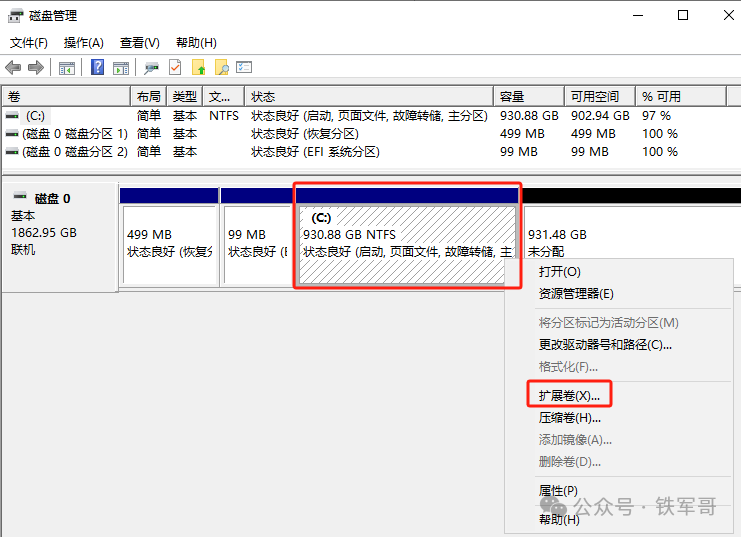Click 将分区标记为活动分区(M) menu entry
Image resolution: width=741 pixels, height=537 pixels.
[609, 323]
